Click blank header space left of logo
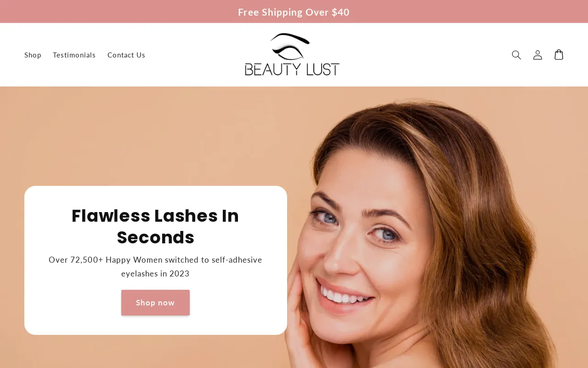 193,55
